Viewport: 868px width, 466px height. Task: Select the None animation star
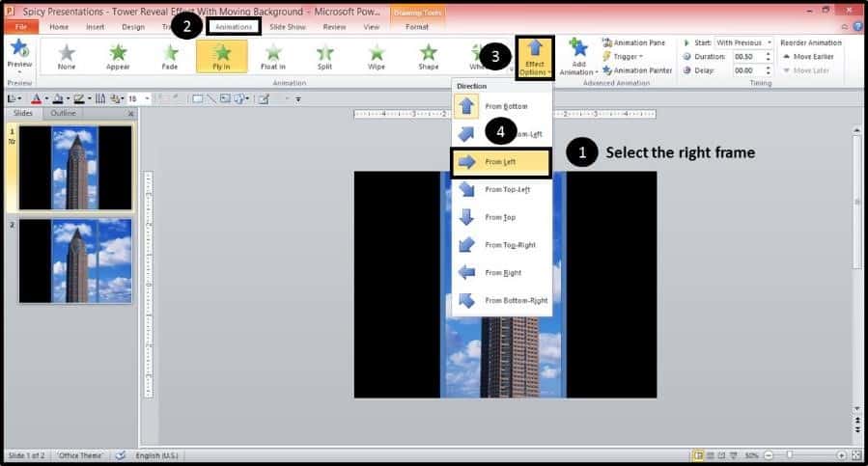pos(67,57)
